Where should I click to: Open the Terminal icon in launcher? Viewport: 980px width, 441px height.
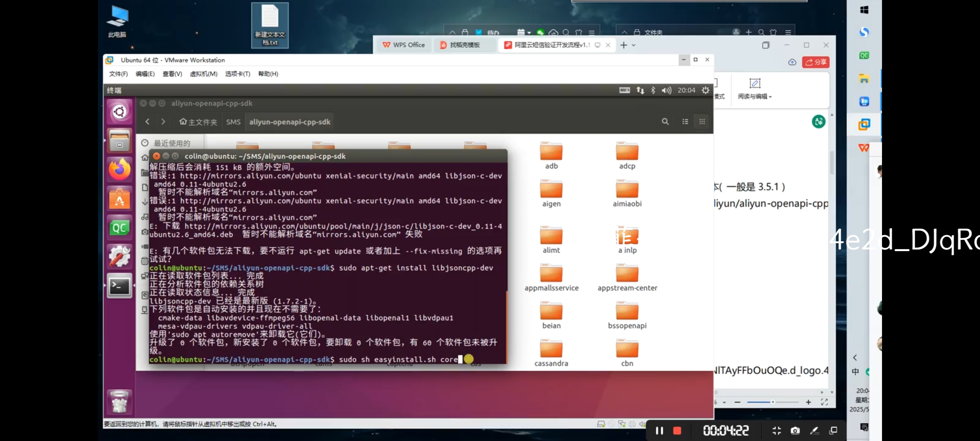tap(119, 286)
